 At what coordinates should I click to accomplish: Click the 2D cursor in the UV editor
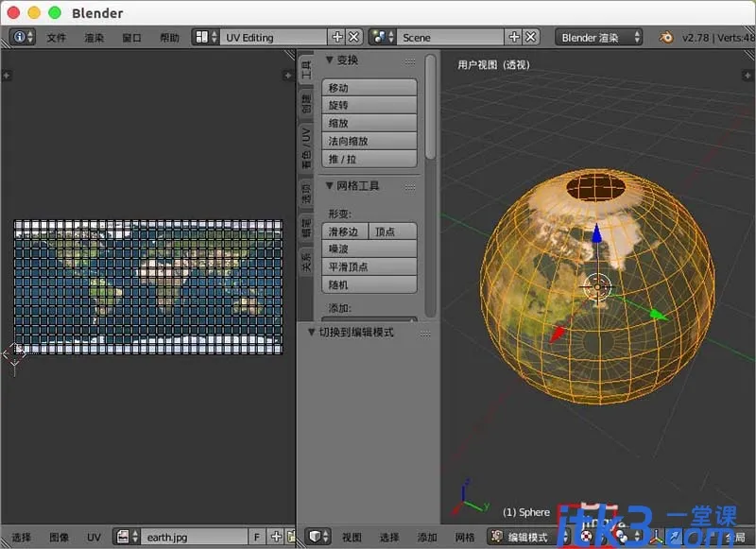click(14, 355)
